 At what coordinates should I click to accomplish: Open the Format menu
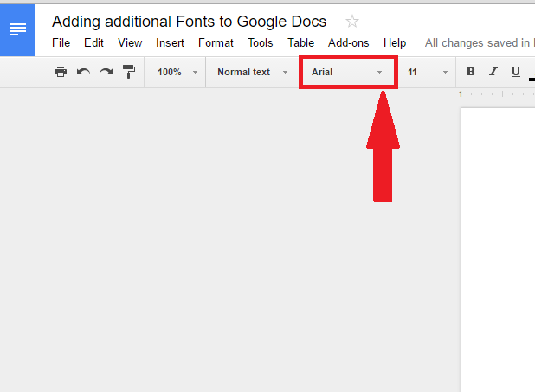click(216, 43)
